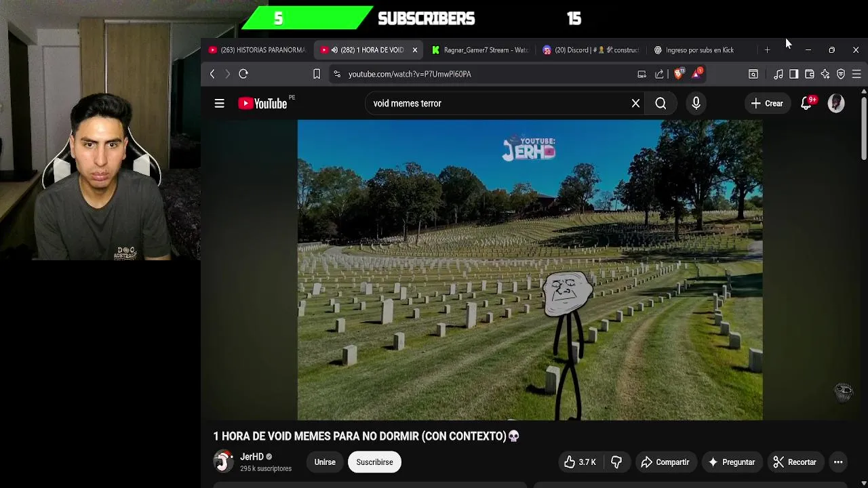The width and height of the screenshot is (868, 488).
Task: Pause the video by clicking the player
Action: coord(530,270)
